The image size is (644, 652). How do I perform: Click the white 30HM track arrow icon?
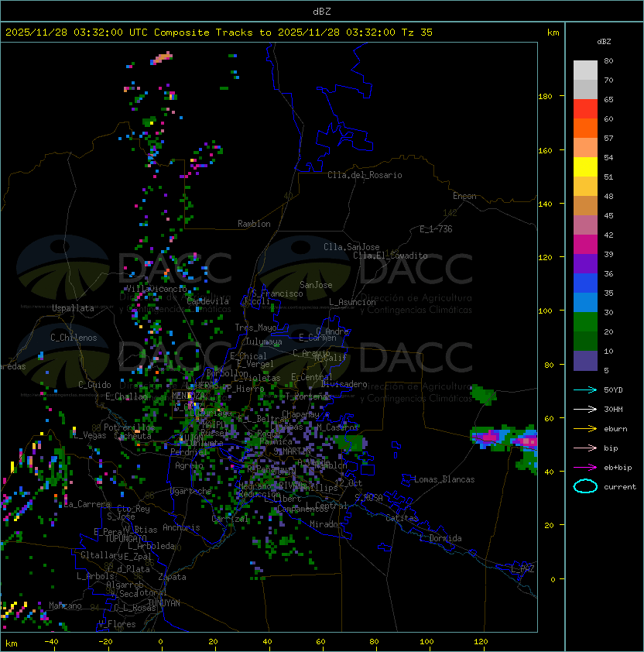pyautogui.click(x=585, y=409)
